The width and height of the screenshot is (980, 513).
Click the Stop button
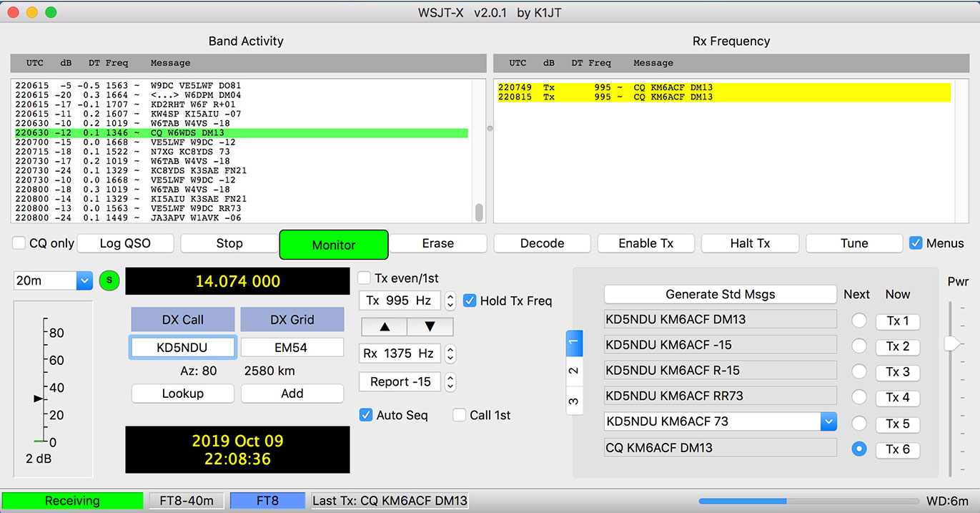[x=229, y=243]
